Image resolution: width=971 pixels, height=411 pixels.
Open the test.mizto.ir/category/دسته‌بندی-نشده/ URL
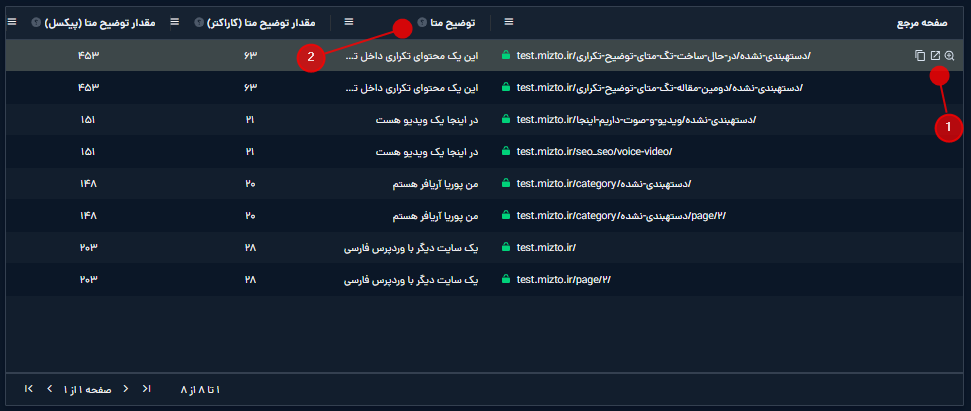pos(604,184)
